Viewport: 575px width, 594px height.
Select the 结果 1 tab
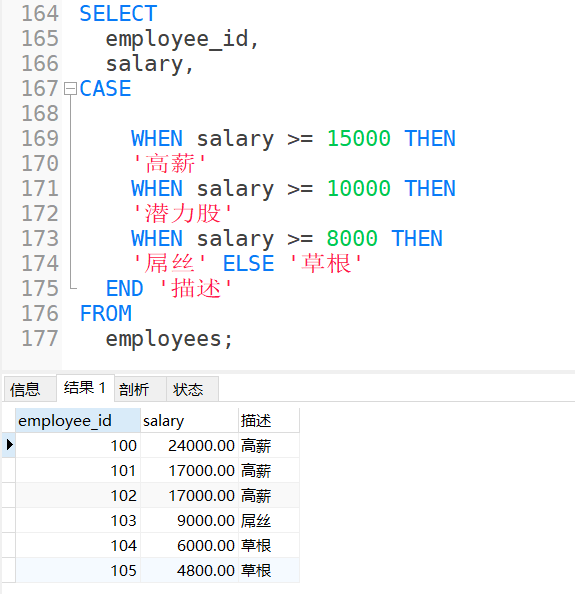tap(85, 388)
